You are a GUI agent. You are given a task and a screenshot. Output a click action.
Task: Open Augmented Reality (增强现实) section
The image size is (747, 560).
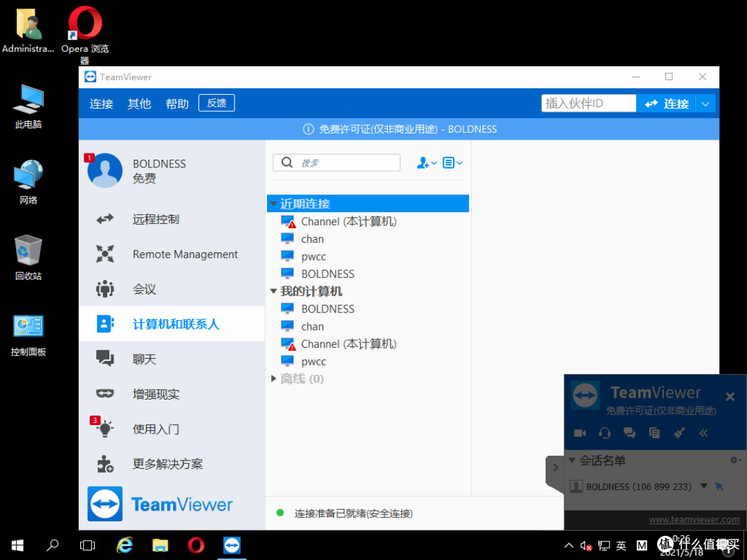(172, 394)
